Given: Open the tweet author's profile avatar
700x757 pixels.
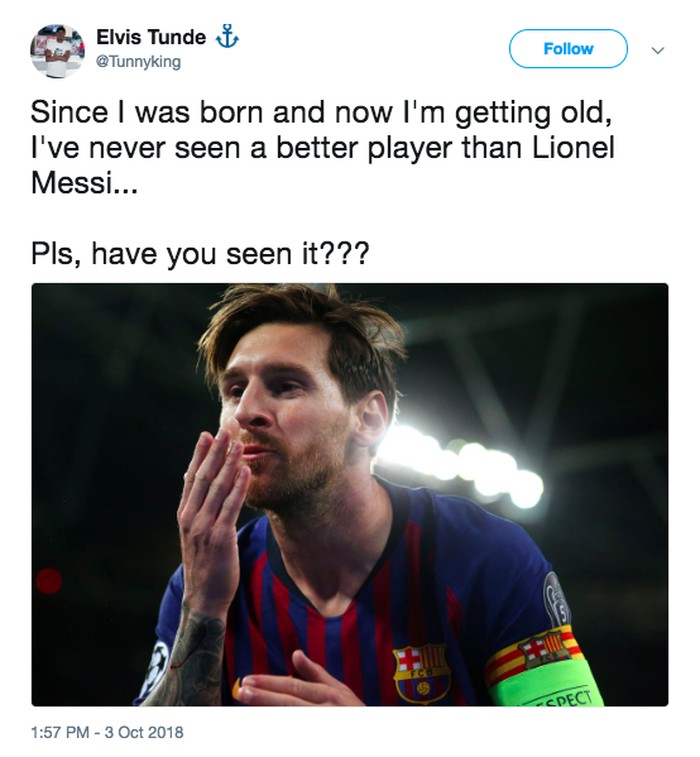Looking at the screenshot, I should click(x=58, y=50).
